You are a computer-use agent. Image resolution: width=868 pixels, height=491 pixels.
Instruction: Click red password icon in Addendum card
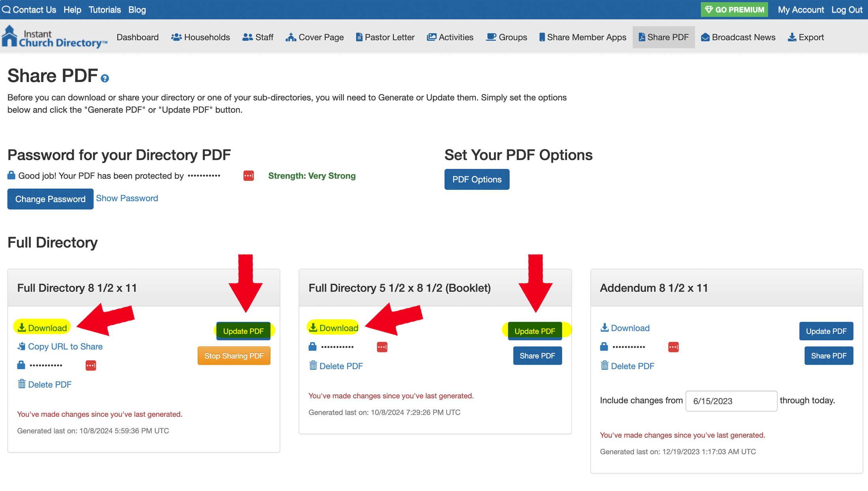click(x=673, y=347)
